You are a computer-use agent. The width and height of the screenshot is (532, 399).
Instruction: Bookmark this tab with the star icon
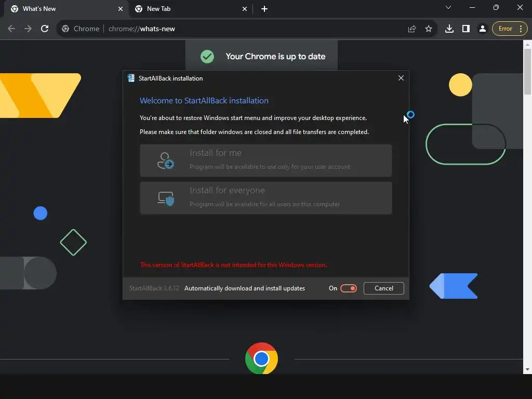(x=429, y=29)
